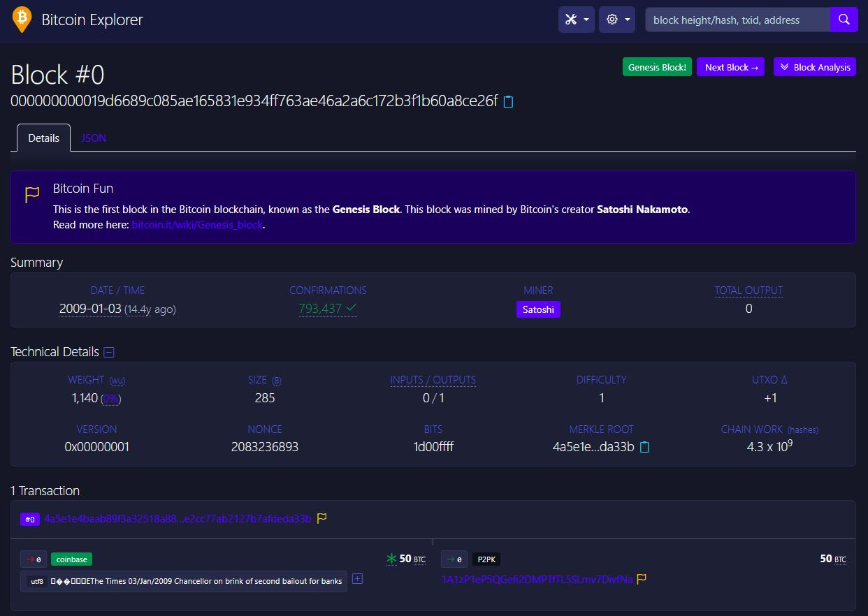This screenshot has width=868, height=616.
Task: Click the flag icon beside the address
Action: tap(642, 579)
